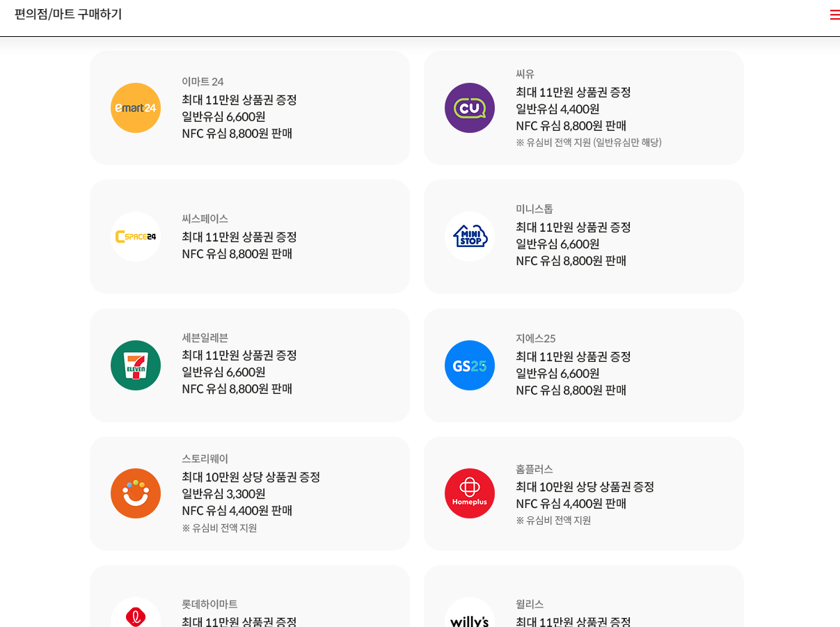840x627 pixels.
Task: Select the 세븐일레븐 store name
Action: [205, 338]
